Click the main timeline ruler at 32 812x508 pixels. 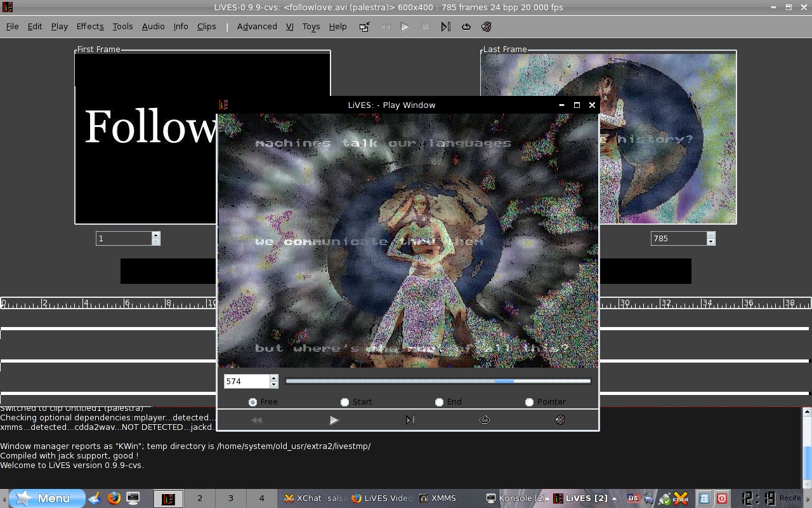(665, 303)
